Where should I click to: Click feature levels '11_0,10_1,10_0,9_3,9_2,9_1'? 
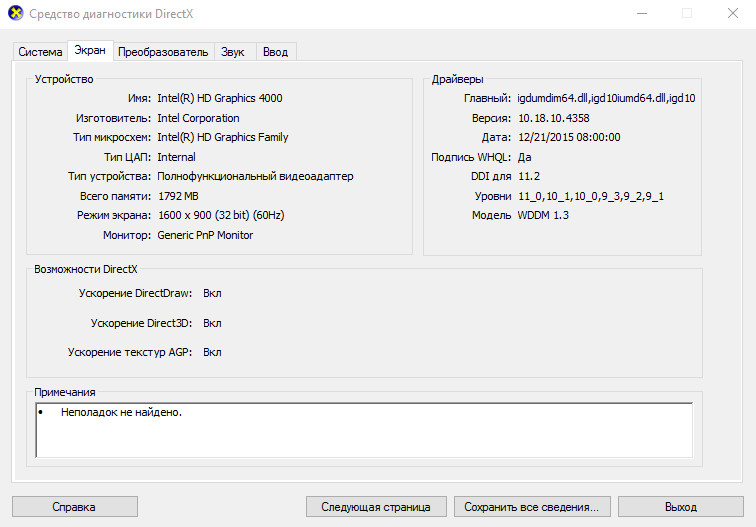point(591,196)
